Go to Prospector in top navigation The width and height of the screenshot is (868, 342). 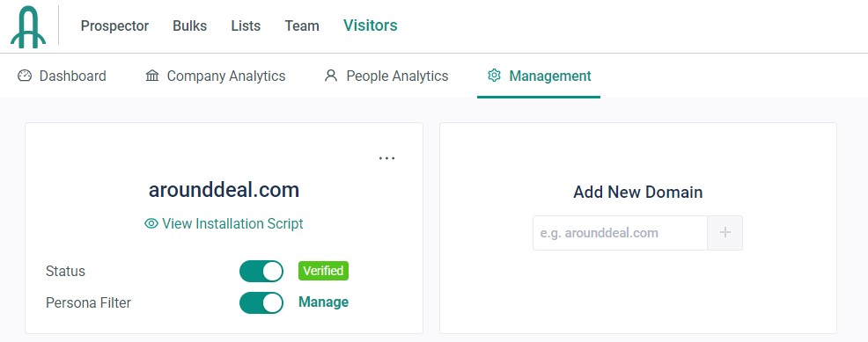click(x=114, y=26)
